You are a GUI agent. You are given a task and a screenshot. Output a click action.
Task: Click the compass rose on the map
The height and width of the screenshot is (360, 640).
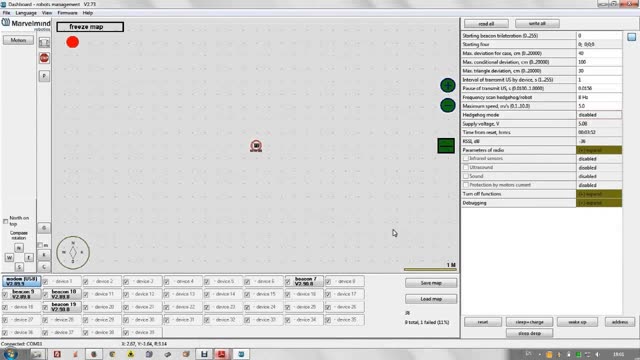click(x=73, y=252)
